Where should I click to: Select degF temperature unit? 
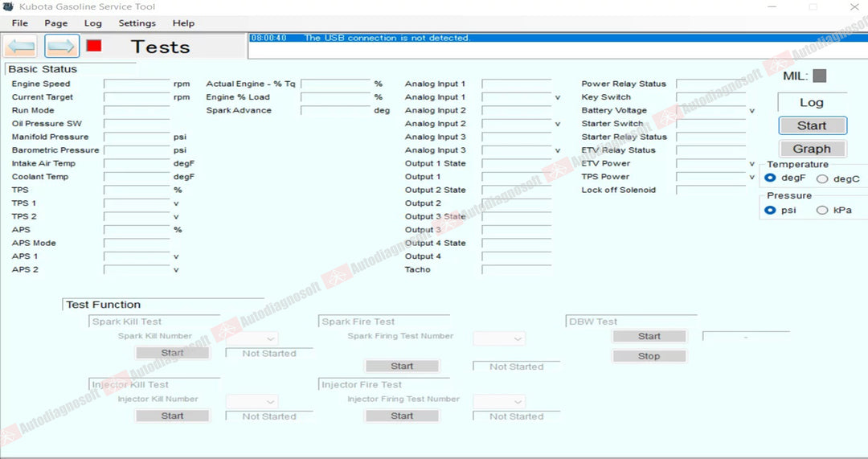pyautogui.click(x=770, y=178)
